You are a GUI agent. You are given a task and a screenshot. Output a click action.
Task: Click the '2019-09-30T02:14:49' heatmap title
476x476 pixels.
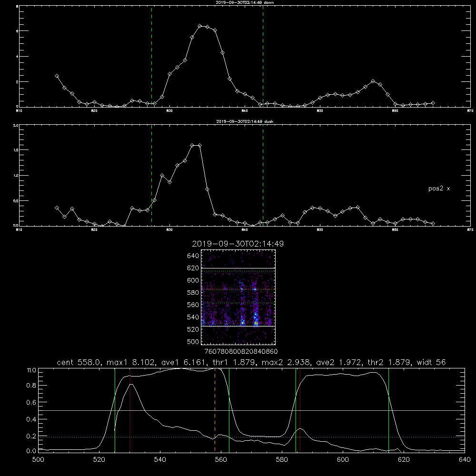(238, 244)
